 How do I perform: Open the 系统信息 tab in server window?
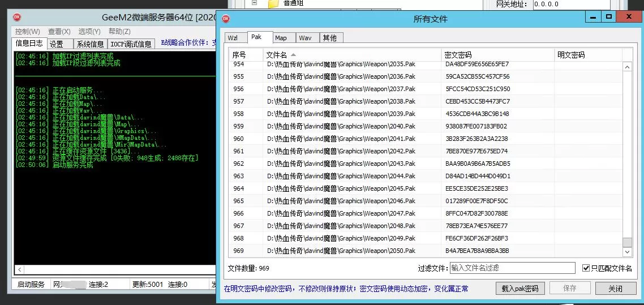coord(91,44)
